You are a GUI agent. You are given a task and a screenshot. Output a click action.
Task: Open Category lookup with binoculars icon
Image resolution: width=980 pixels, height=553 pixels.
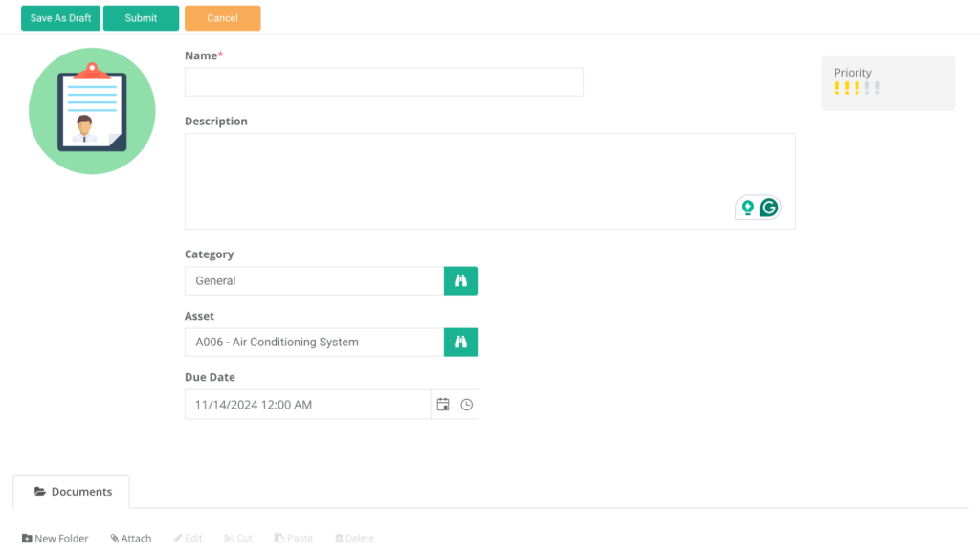pos(460,280)
